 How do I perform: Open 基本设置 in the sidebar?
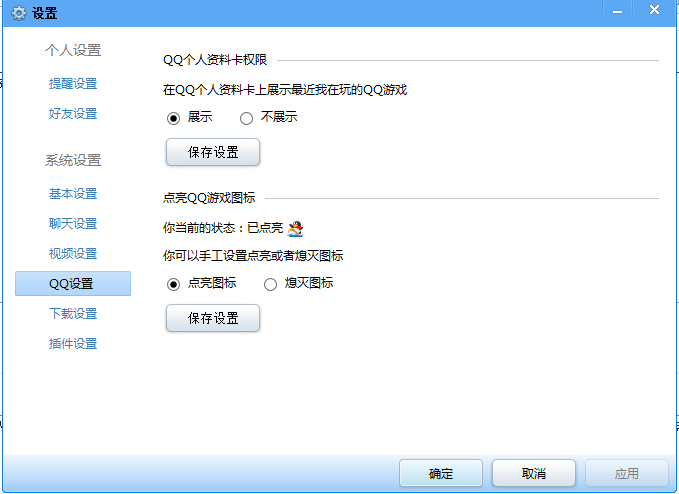click(73, 194)
